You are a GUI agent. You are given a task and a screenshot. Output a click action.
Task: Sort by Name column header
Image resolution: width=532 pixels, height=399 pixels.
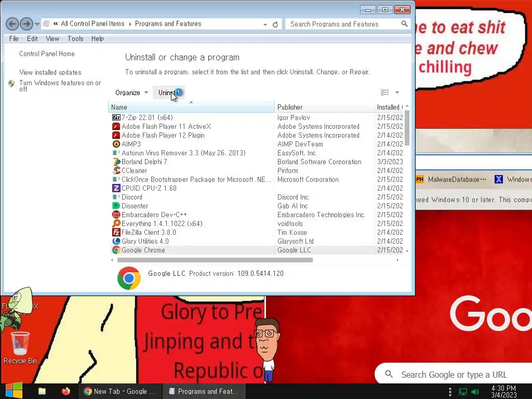click(191, 107)
